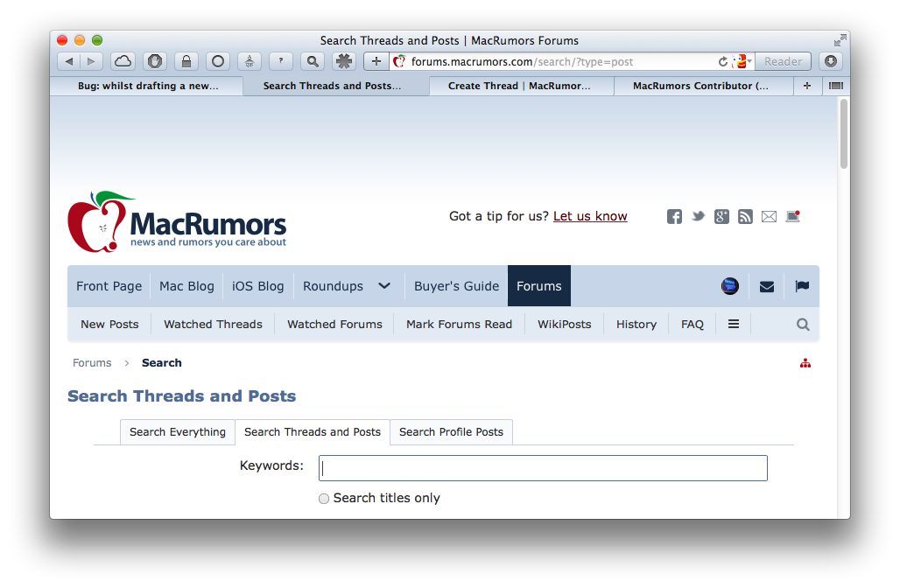Click the padlock extension icon in the toolbar
The width and height of the screenshot is (900, 588).
[186, 61]
